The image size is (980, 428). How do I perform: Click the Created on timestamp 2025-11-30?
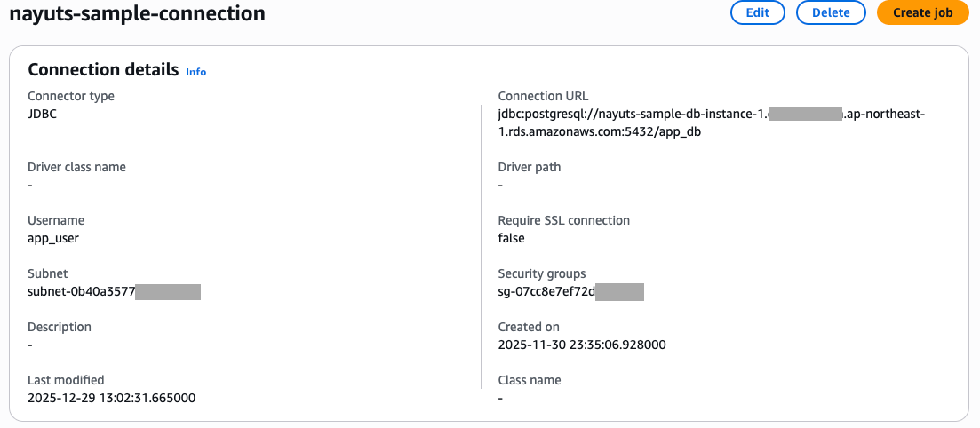[x=582, y=345]
